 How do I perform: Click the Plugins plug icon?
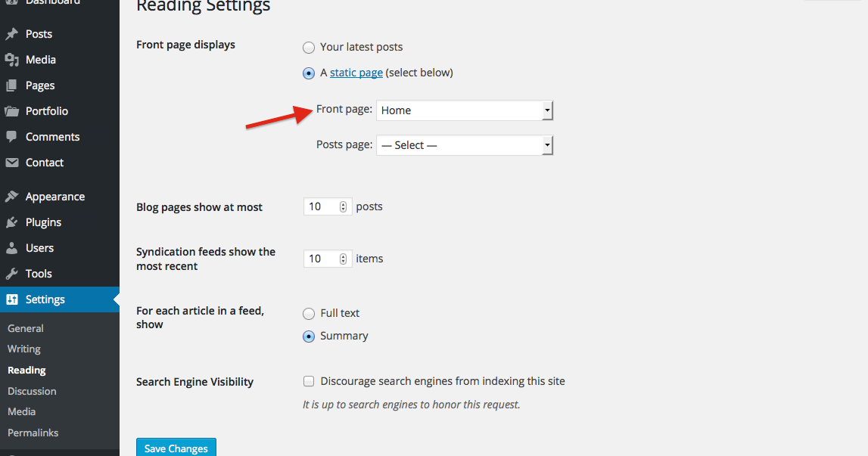click(14, 222)
